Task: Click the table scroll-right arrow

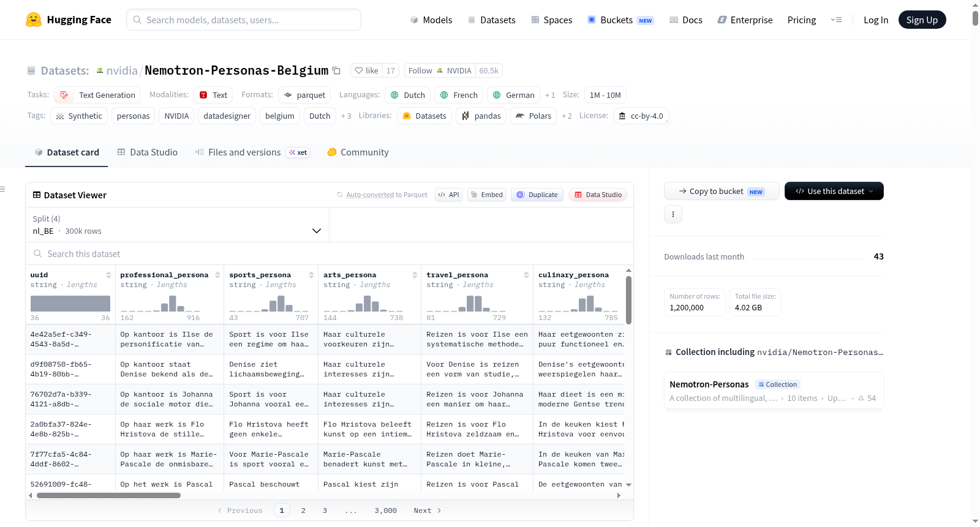Action: [x=619, y=495]
